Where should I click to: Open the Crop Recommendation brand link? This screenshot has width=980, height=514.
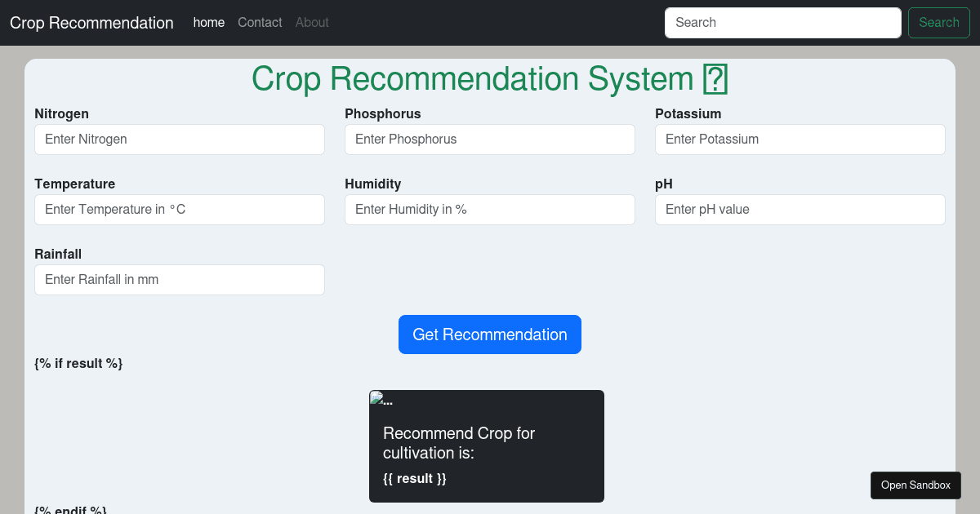(91, 23)
